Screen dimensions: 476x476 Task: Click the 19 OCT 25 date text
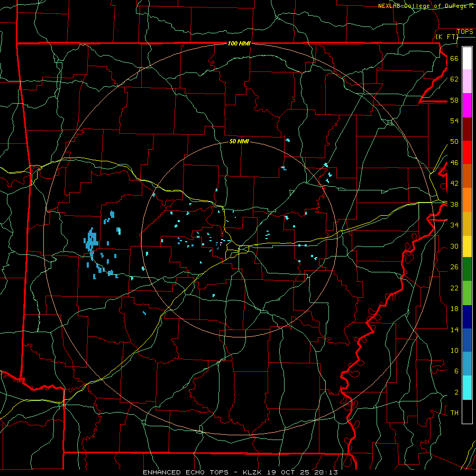tap(288, 472)
